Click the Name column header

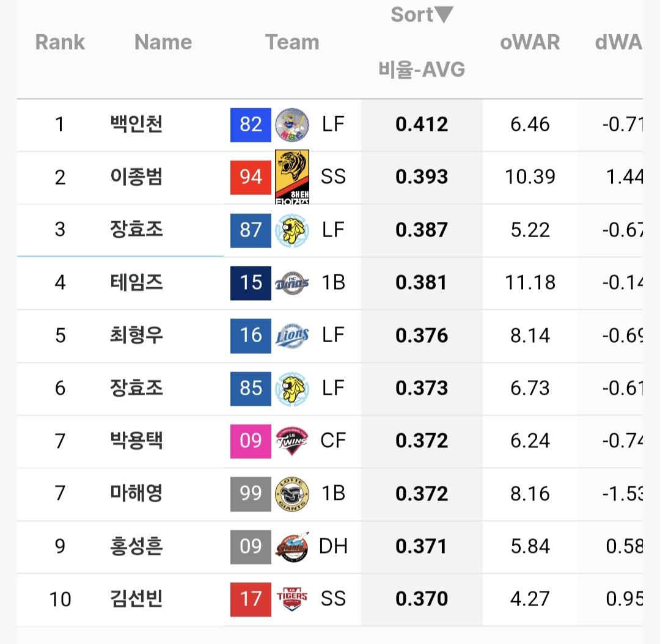tap(163, 42)
